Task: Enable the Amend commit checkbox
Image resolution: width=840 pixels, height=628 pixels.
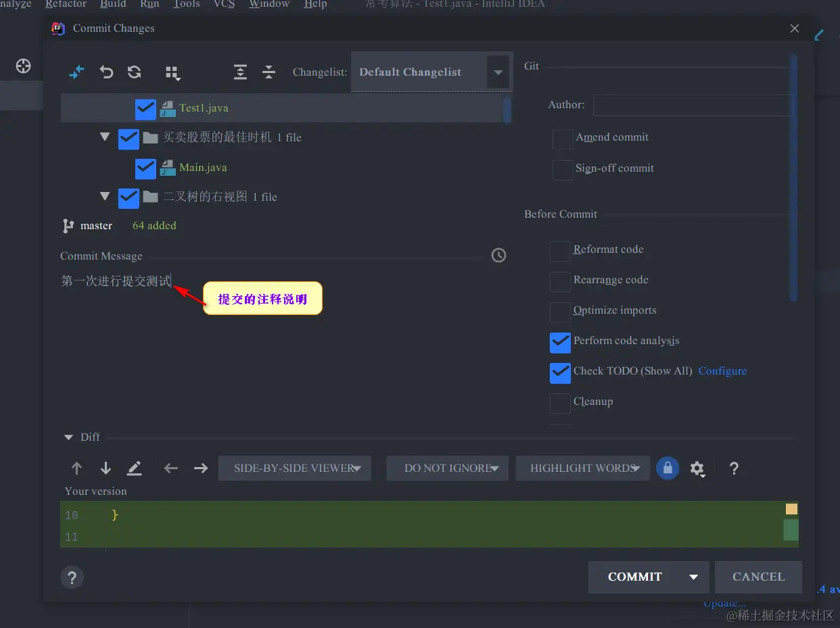Action: (563, 138)
